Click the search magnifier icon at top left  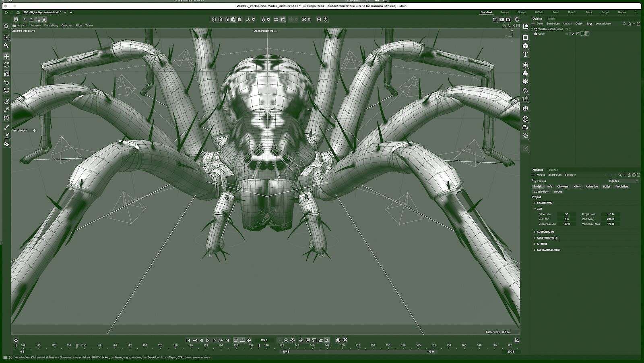click(x=6, y=27)
